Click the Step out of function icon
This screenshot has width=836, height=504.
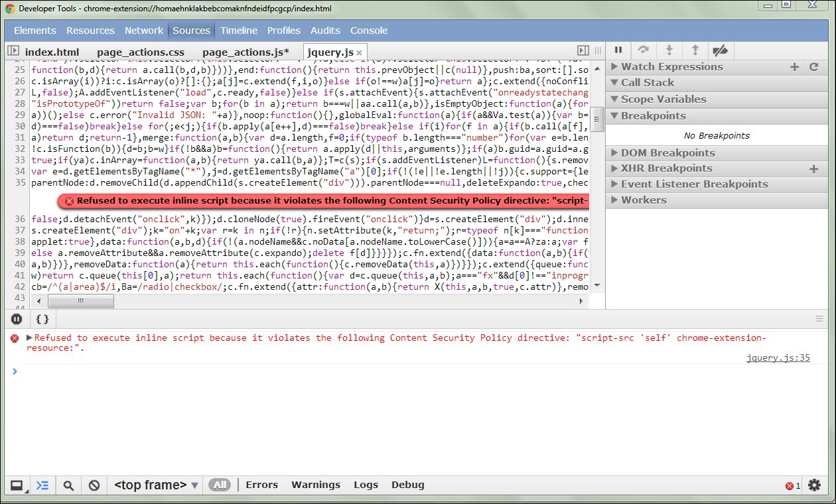(695, 50)
